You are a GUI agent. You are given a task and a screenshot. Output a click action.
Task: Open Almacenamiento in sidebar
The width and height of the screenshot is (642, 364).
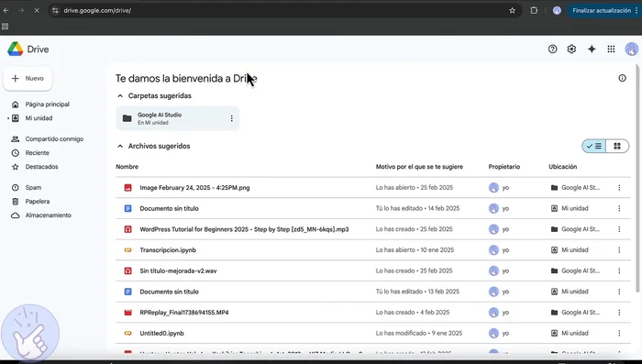(48, 215)
